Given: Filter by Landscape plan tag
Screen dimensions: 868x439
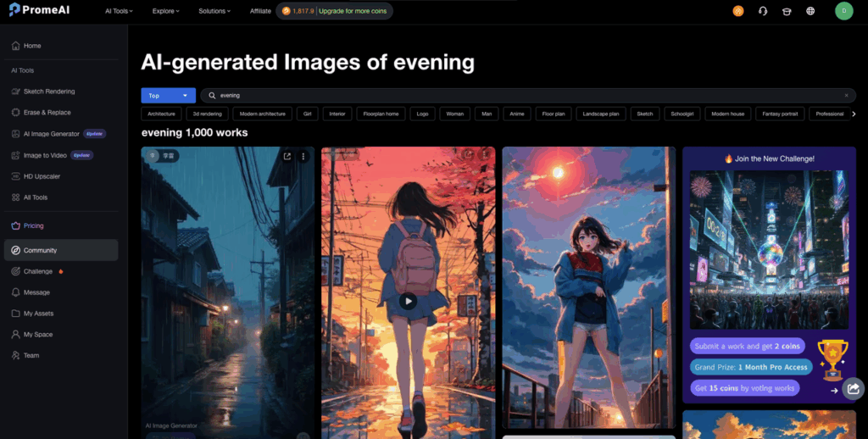Looking at the screenshot, I should tap(601, 114).
